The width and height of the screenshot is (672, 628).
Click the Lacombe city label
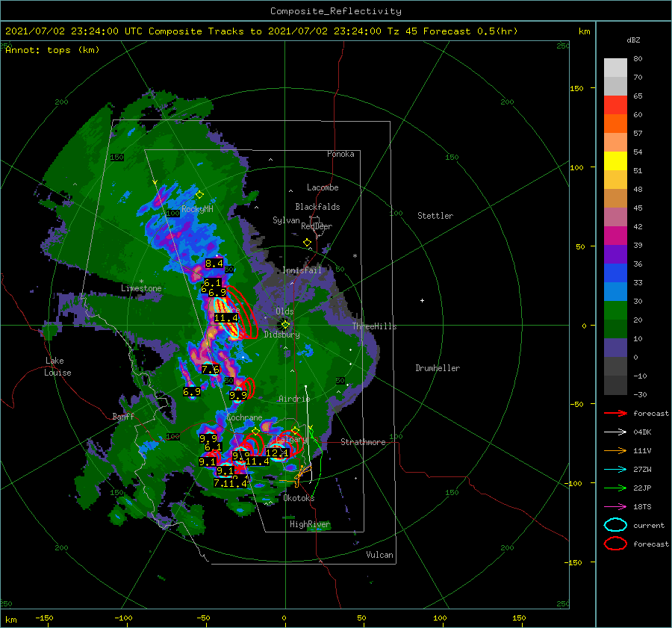323,187
